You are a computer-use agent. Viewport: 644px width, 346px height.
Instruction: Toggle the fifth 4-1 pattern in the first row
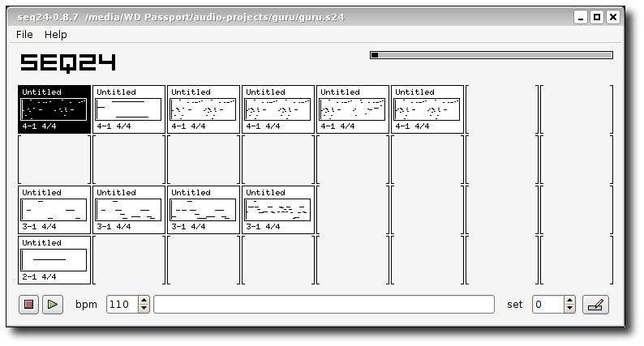(x=353, y=109)
